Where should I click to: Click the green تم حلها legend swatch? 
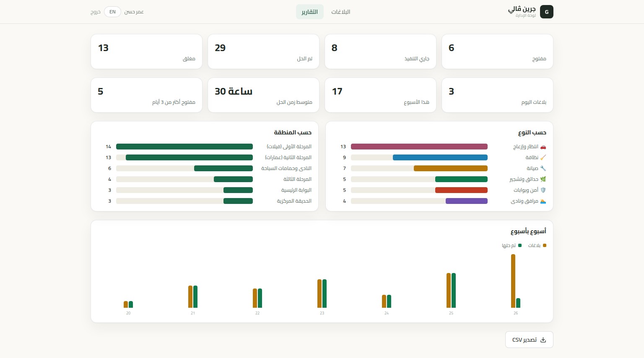tap(520, 245)
